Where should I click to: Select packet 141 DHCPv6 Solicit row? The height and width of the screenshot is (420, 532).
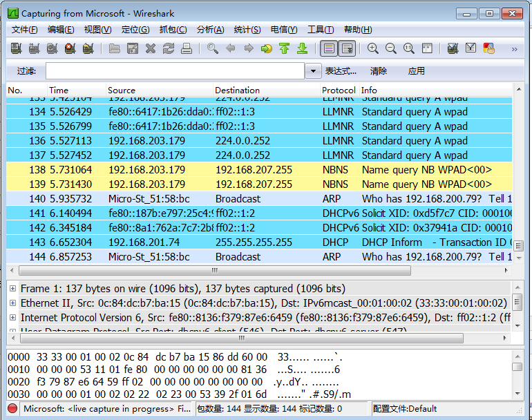(x=259, y=213)
